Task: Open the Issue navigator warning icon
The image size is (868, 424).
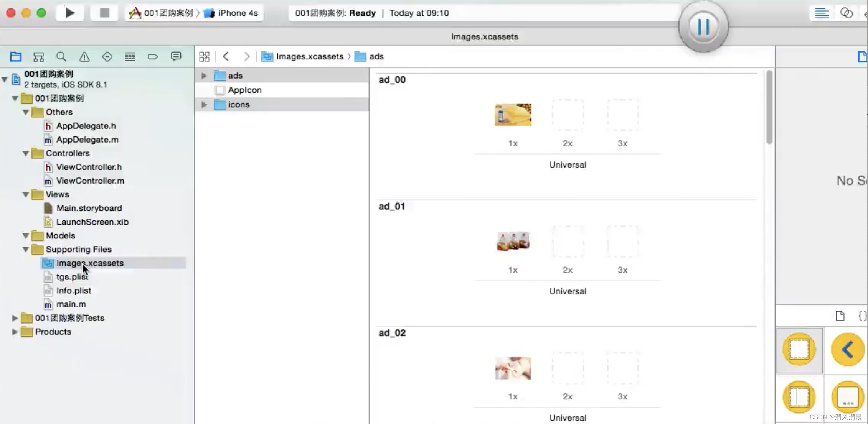Action: (x=84, y=57)
